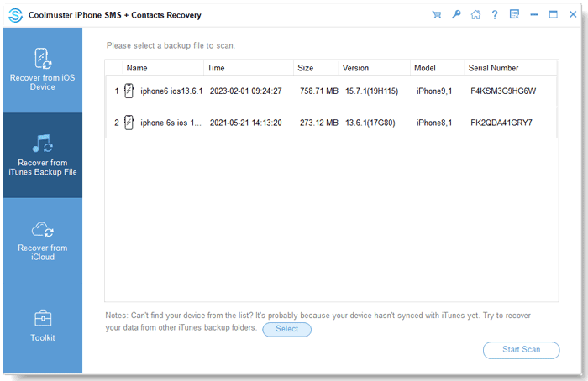This screenshot has height=381, width=588.
Task: Click phone icon of iphone6 ios13.6.1 backup
Action: coord(129,91)
